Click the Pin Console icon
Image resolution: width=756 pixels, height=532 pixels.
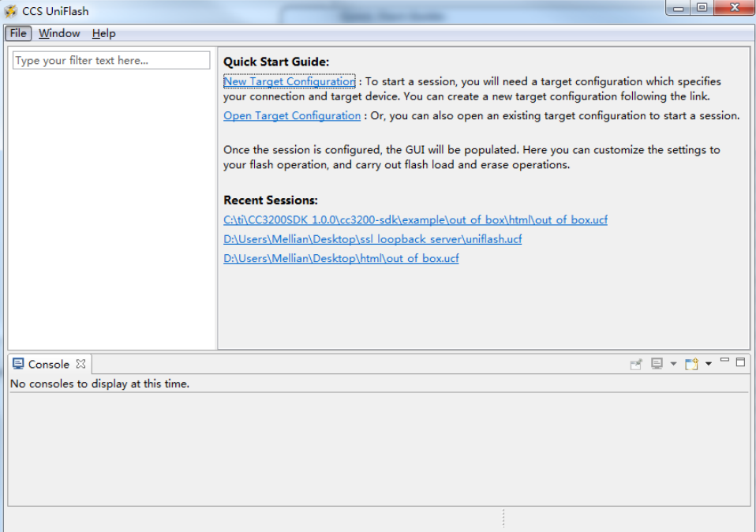click(636, 364)
